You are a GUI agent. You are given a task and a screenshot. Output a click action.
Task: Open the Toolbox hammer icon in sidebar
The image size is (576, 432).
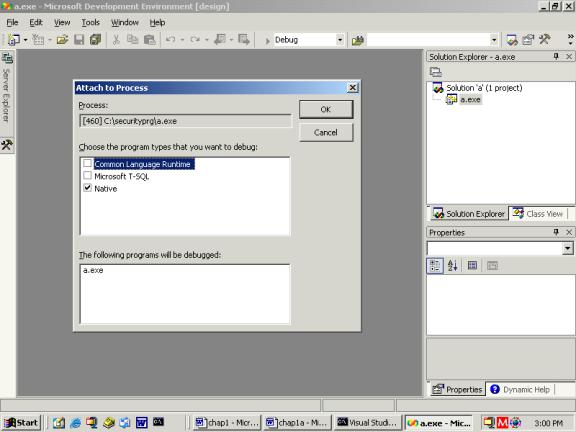pos(7,145)
